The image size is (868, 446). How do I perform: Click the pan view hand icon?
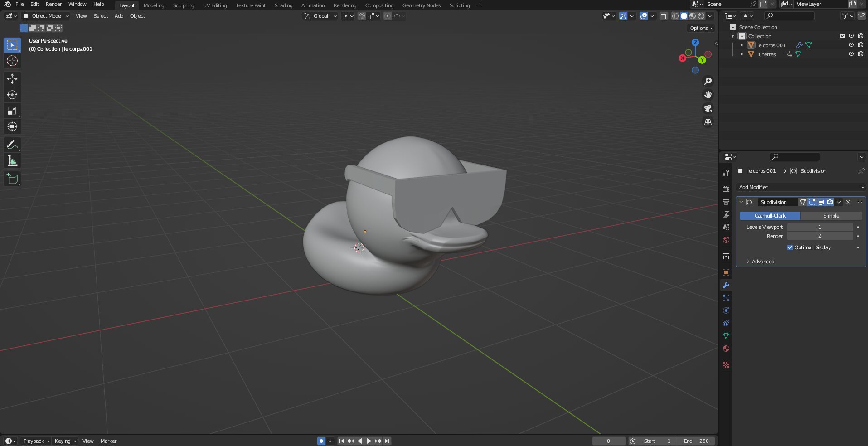708,95
